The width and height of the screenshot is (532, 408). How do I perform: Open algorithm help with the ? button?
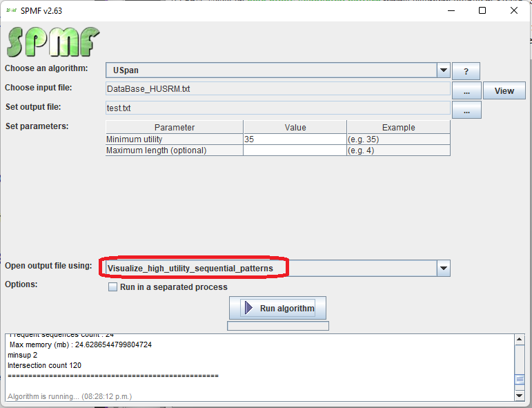pos(466,71)
